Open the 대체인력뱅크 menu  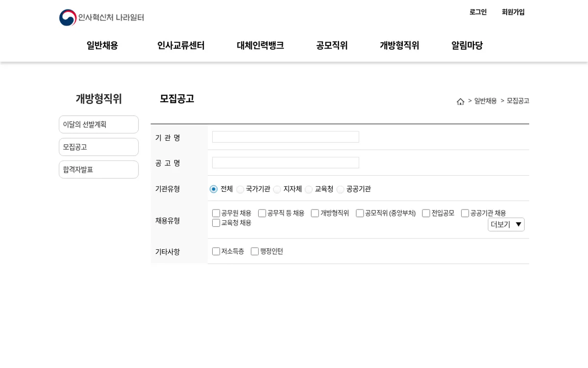pyautogui.click(x=260, y=46)
